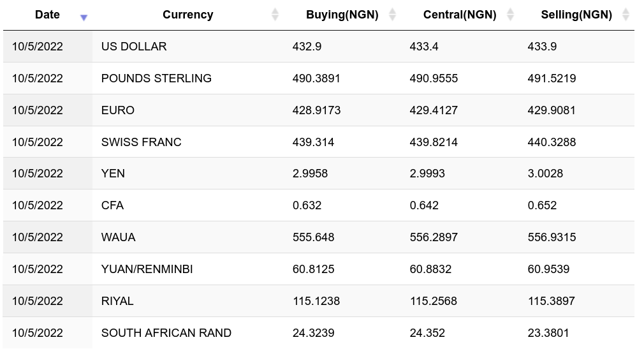Click the CFA central rate 0.642
The height and width of the screenshot is (349, 644).
[x=424, y=205]
